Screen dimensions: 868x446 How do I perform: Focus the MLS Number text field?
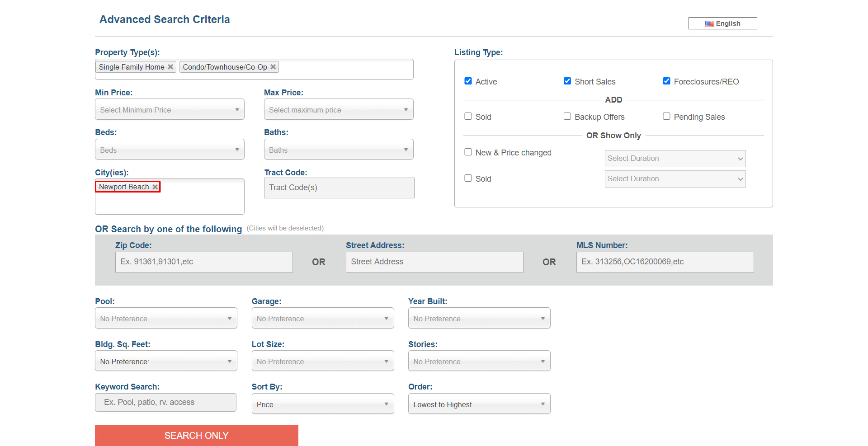pos(665,262)
